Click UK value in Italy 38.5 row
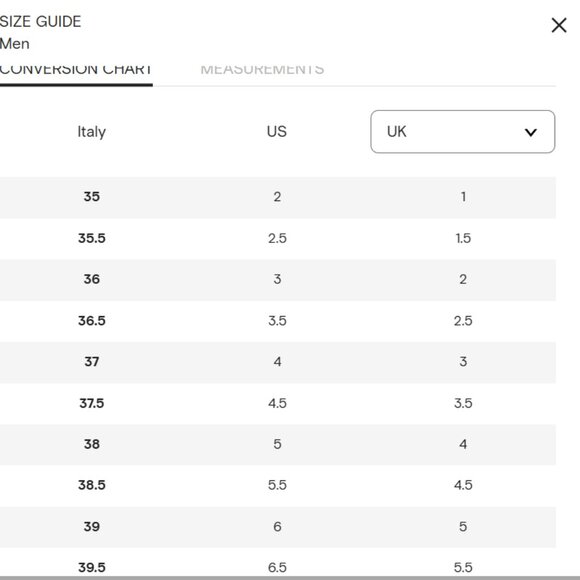The width and height of the screenshot is (580, 580). click(x=463, y=485)
